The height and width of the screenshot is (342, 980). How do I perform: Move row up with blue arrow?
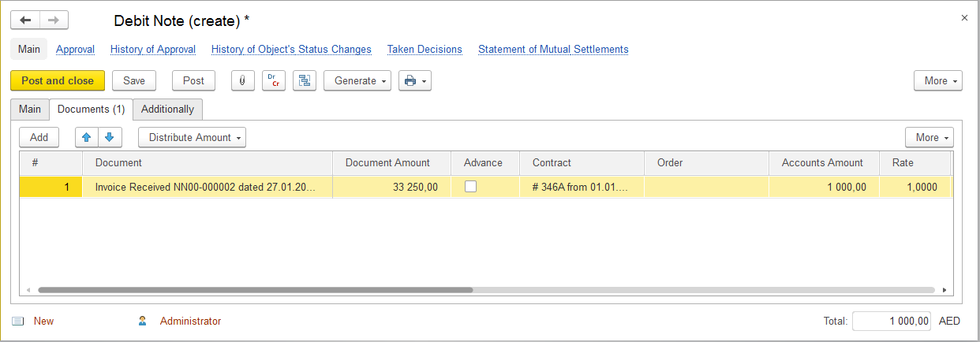click(87, 137)
